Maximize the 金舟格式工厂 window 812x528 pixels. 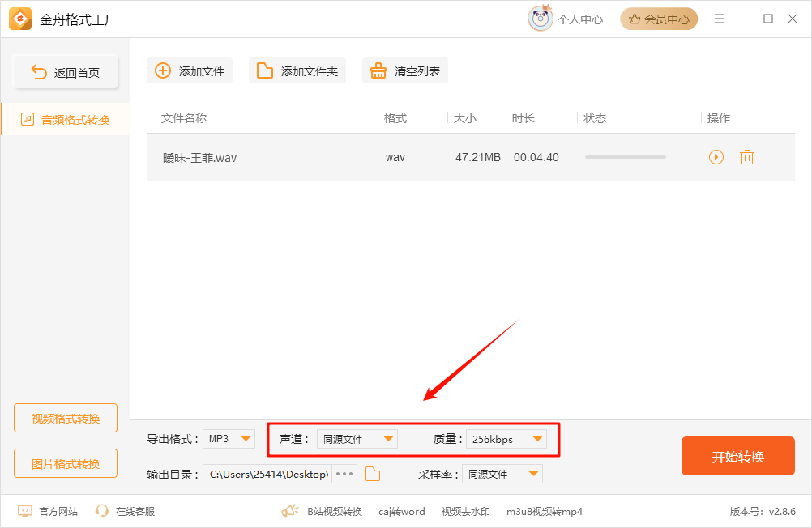click(768, 19)
